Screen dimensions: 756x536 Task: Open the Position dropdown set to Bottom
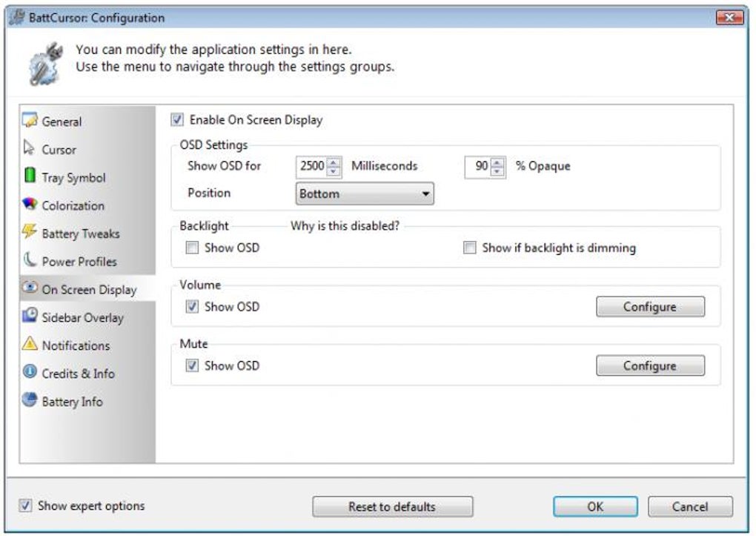365,193
